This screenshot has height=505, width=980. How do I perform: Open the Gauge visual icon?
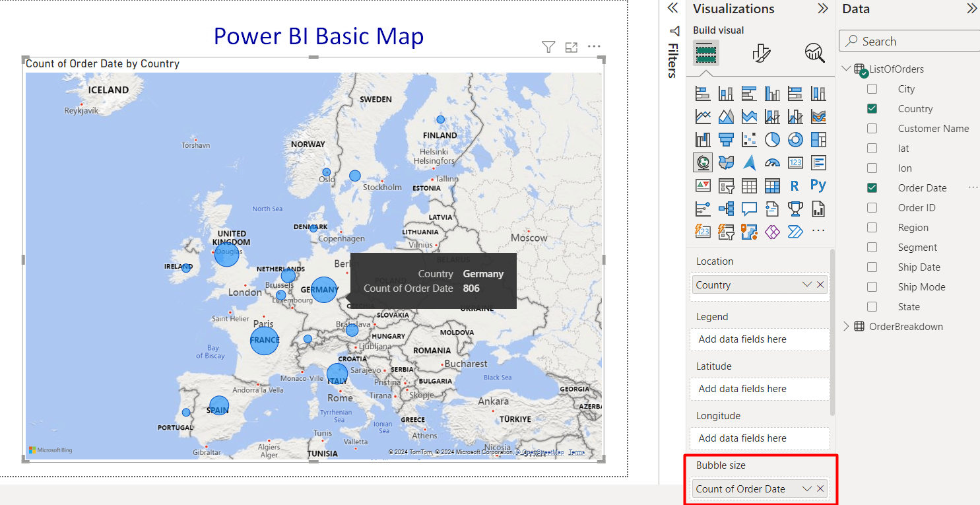click(x=772, y=162)
